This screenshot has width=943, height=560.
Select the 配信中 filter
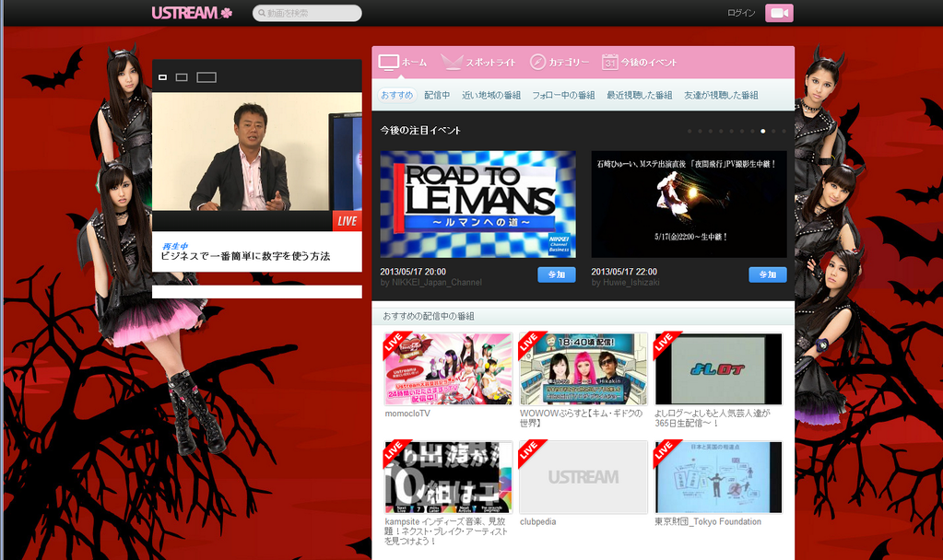pyautogui.click(x=437, y=95)
